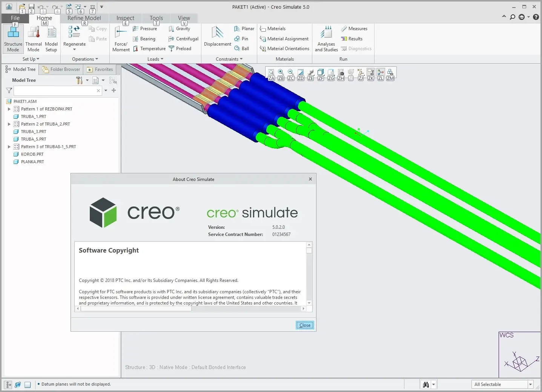Toggle the simulation display (ZK) visibility button
542x392 pixels.
(x=371, y=72)
